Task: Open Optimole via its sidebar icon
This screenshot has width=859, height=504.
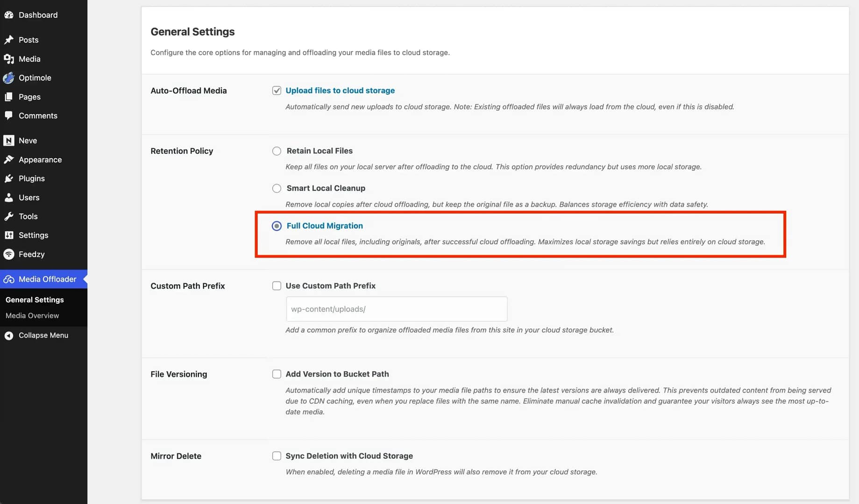Action: click(9, 78)
